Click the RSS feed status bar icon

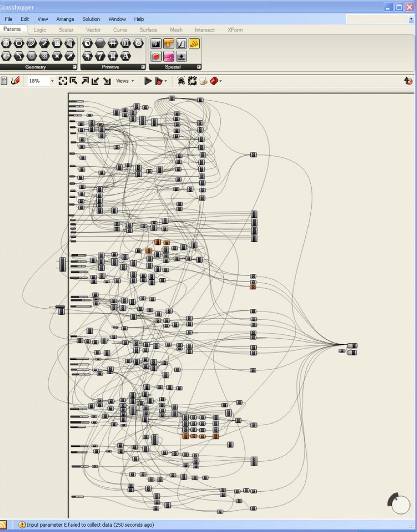pos(3,525)
